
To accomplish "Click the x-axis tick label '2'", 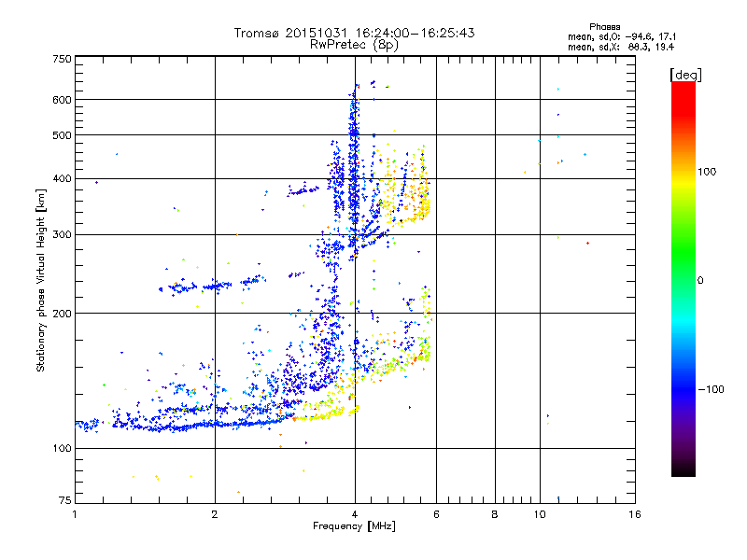I will pos(215,514).
